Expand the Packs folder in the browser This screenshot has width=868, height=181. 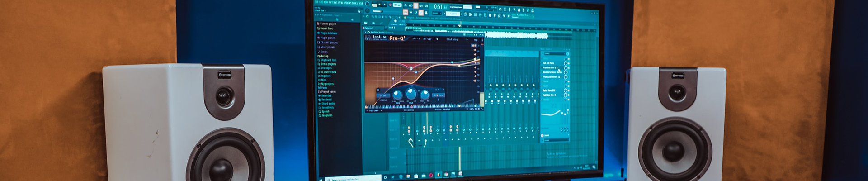point(324,88)
